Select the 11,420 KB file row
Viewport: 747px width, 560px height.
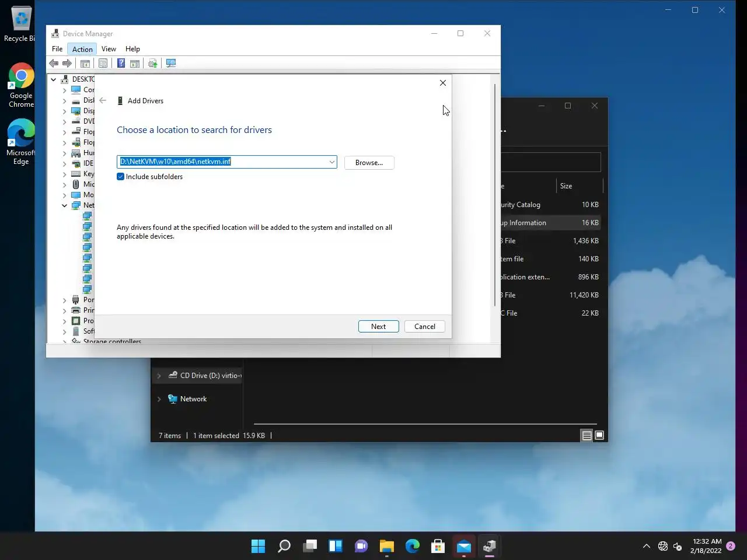(551, 295)
